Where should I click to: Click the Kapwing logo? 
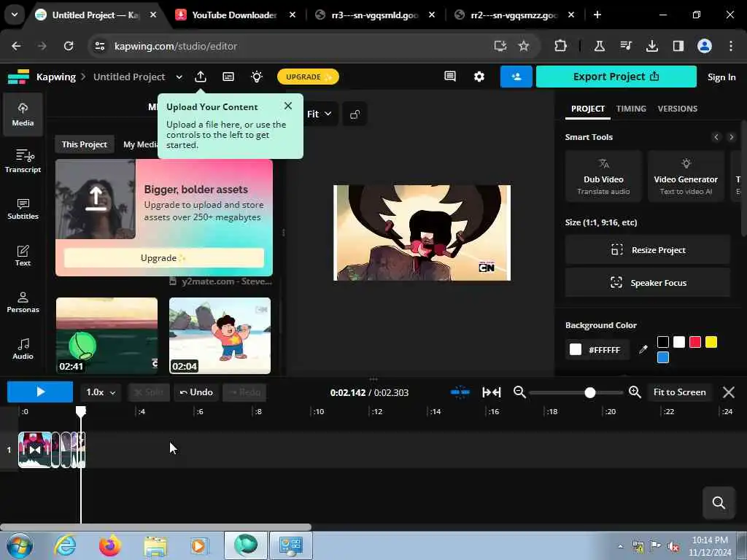click(18, 77)
